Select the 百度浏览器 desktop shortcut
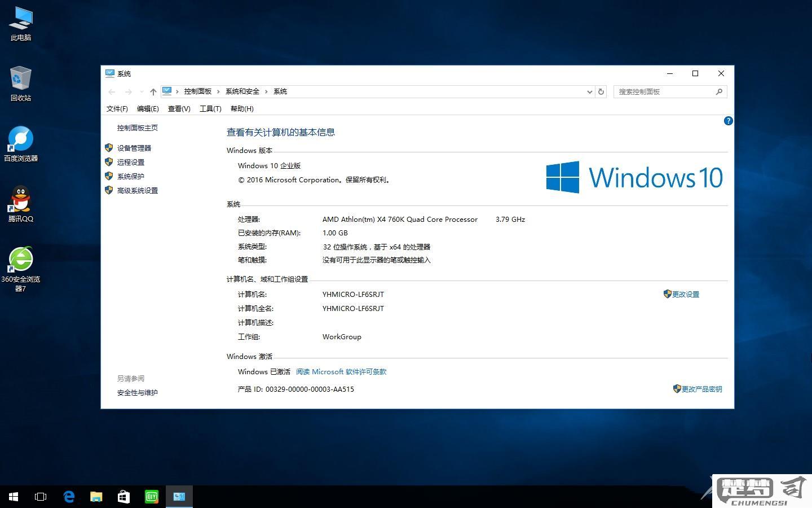 (x=21, y=144)
